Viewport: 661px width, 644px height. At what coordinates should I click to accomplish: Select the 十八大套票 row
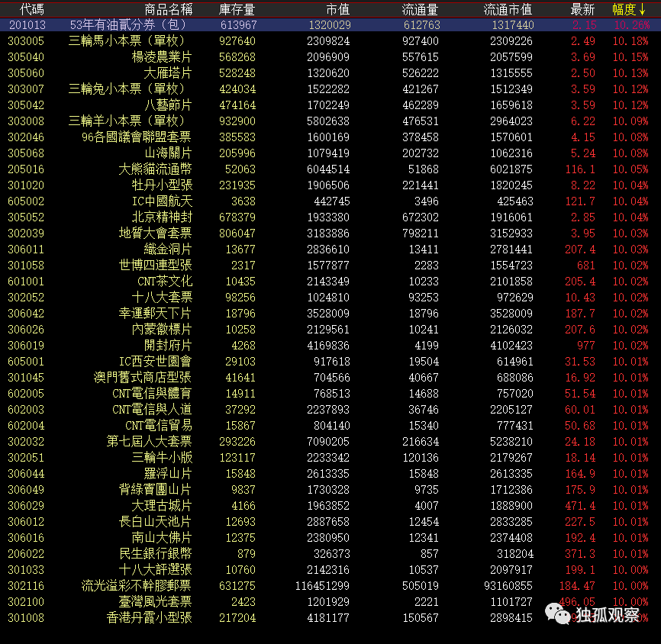coord(330,297)
